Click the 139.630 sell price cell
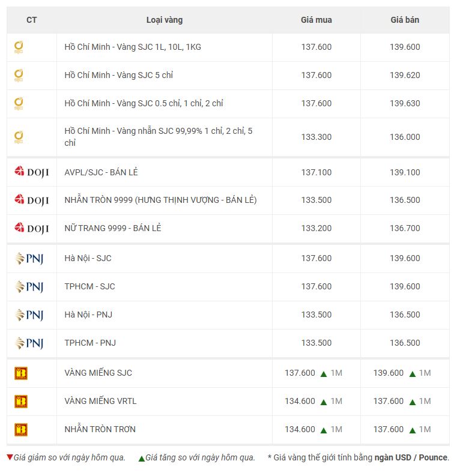 point(405,103)
